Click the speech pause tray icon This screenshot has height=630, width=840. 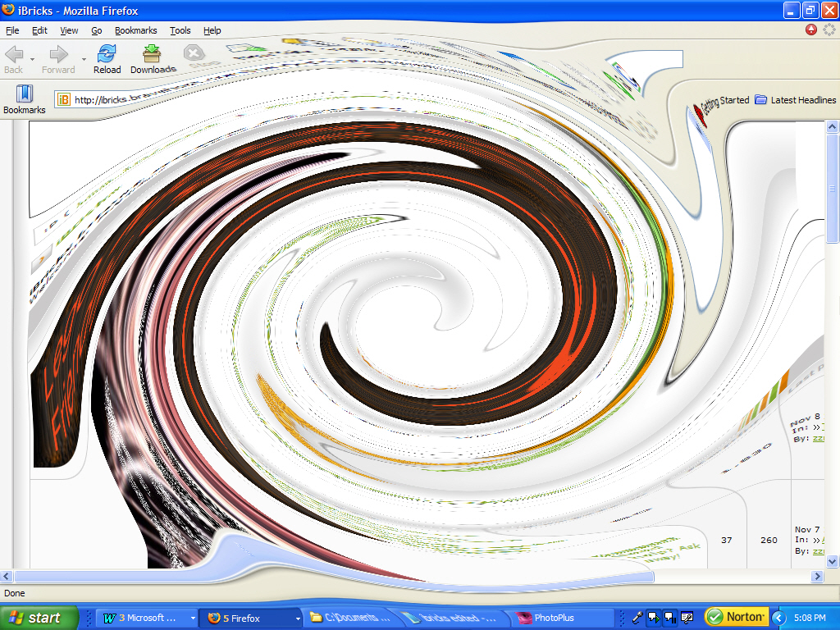click(x=670, y=618)
